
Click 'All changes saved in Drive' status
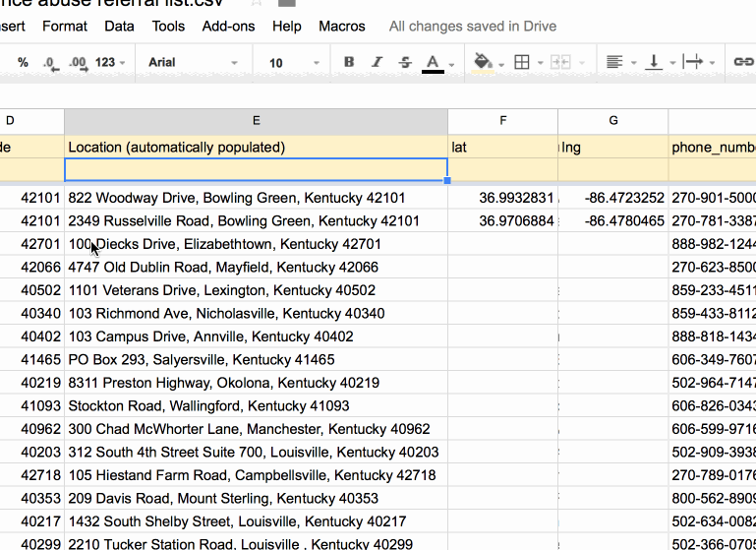[x=473, y=26]
